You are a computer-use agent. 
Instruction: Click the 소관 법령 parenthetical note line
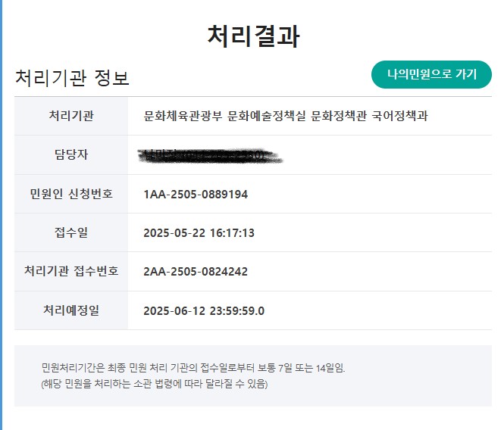pos(155,384)
